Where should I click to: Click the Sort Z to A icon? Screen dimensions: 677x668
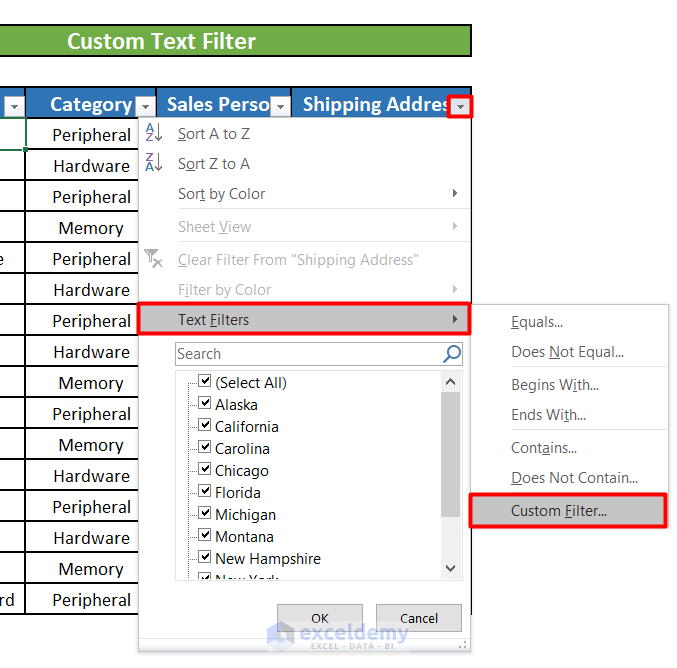click(154, 163)
